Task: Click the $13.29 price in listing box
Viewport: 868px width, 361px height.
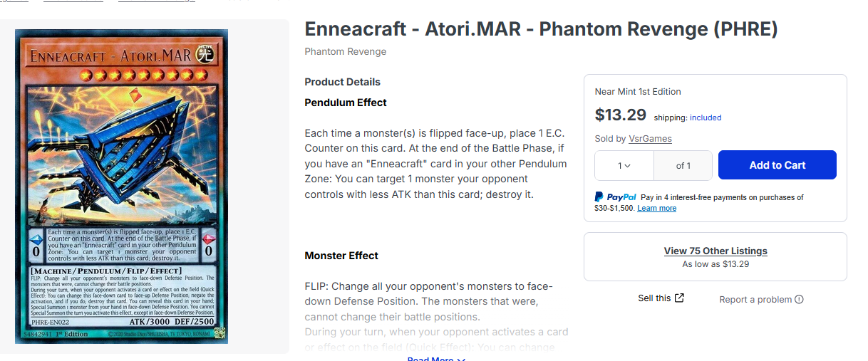Action: 620,115
